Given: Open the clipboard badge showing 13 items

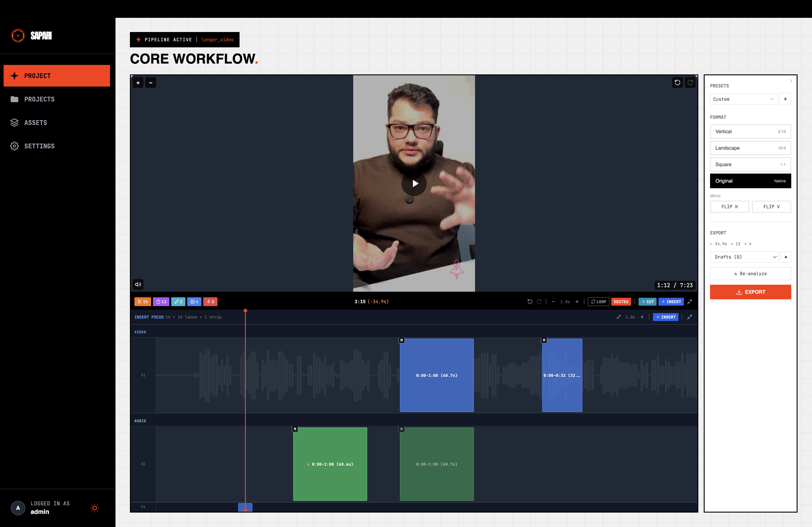Looking at the screenshot, I should click(x=161, y=301).
